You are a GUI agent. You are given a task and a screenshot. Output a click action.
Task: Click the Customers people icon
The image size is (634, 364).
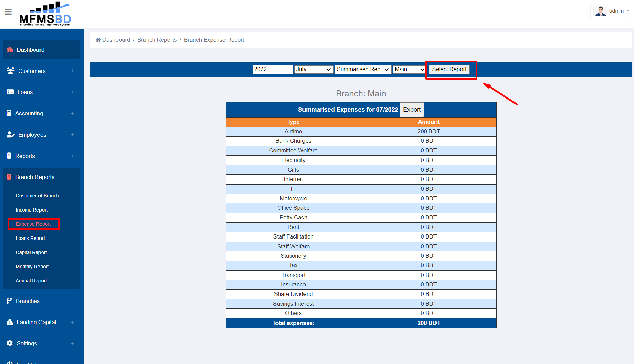coord(10,71)
